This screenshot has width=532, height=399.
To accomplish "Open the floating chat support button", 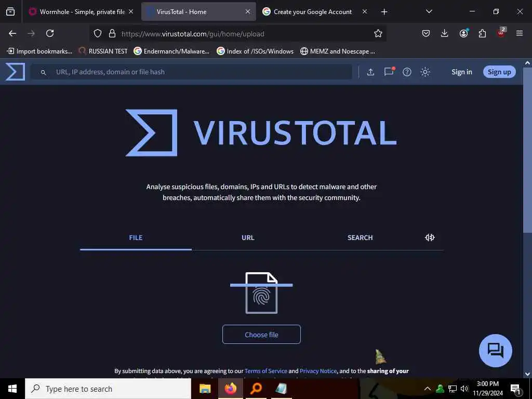I will pyautogui.click(x=495, y=351).
